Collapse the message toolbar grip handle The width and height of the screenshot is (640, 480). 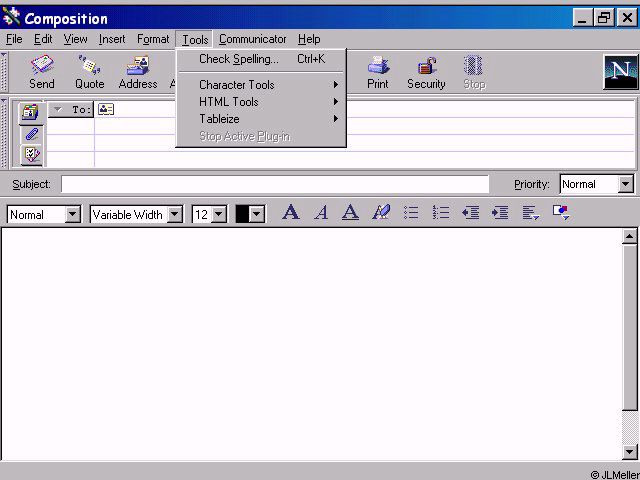(x=4, y=72)
